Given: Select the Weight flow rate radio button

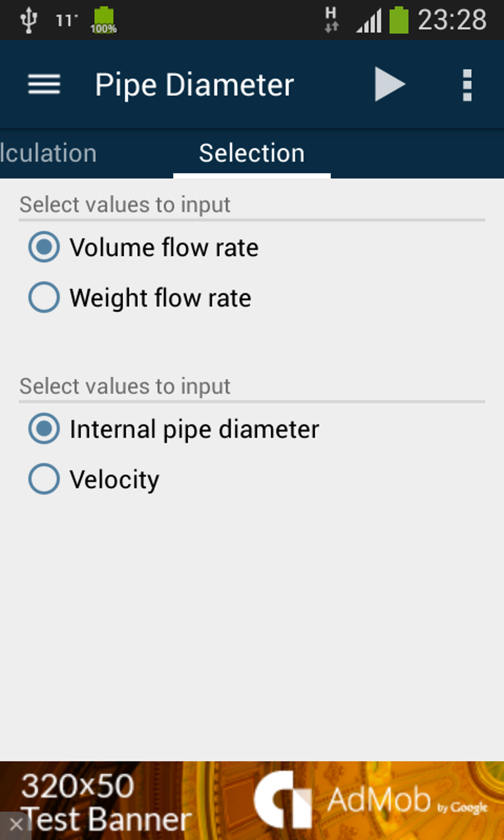Looking at the screenshot, I should [44, 297].
